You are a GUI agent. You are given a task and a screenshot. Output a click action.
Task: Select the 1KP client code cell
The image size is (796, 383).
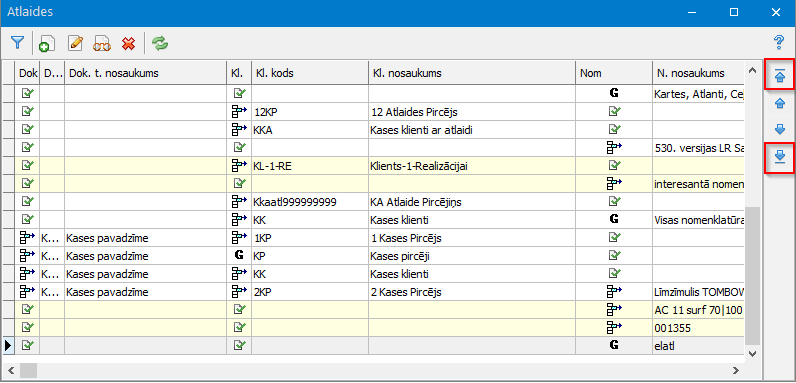(x=310, y=238)
